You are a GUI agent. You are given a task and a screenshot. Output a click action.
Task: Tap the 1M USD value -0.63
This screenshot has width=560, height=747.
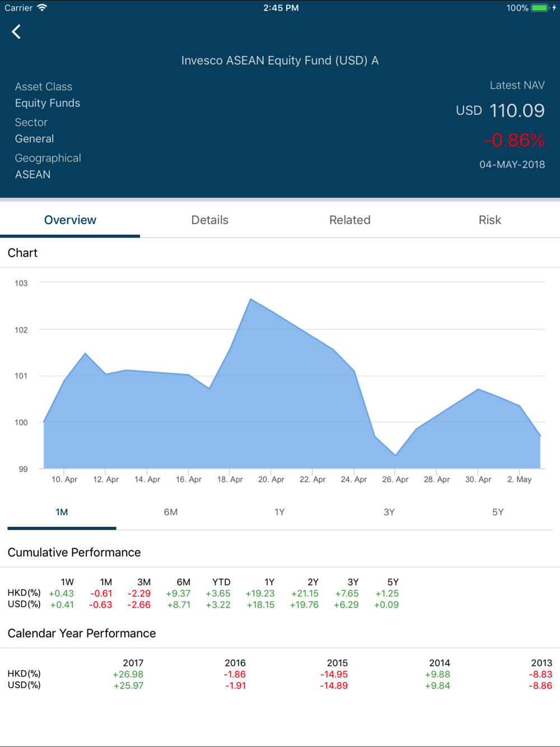coord(101,605)
